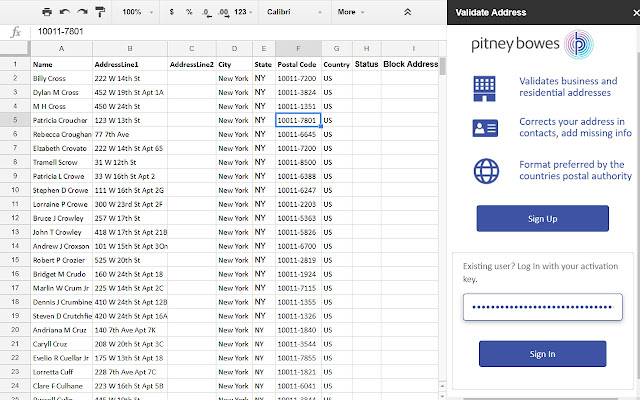Click the Pitney Bowes logo
Screen dimensions: 640x400
tap(532, 44)
